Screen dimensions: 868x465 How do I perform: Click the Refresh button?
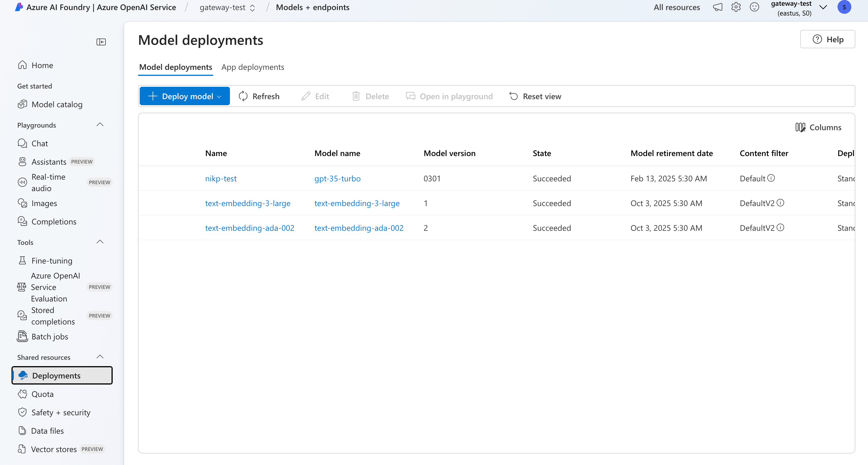pos(259,96)
